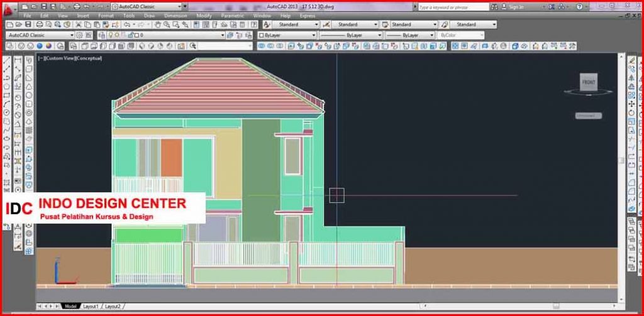Select the Erase tool in Modify toolbar
The height and width of the screenshot is (316, 644).
pos(632,60)
